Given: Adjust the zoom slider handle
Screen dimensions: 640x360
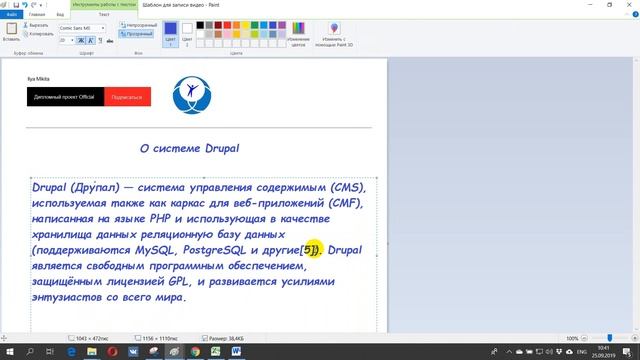Looking at the screenshot, I should coord(610,338).
